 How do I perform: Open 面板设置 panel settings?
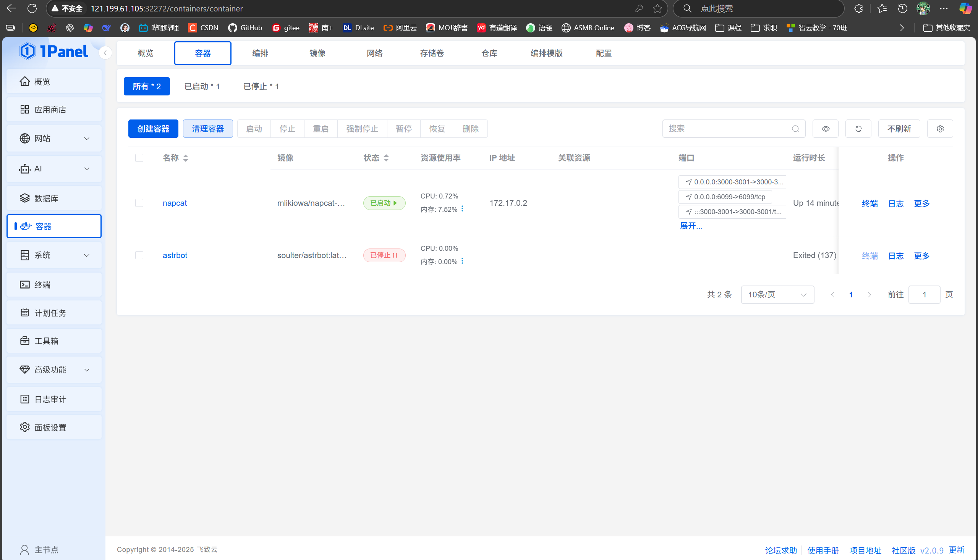coord(50,427)
